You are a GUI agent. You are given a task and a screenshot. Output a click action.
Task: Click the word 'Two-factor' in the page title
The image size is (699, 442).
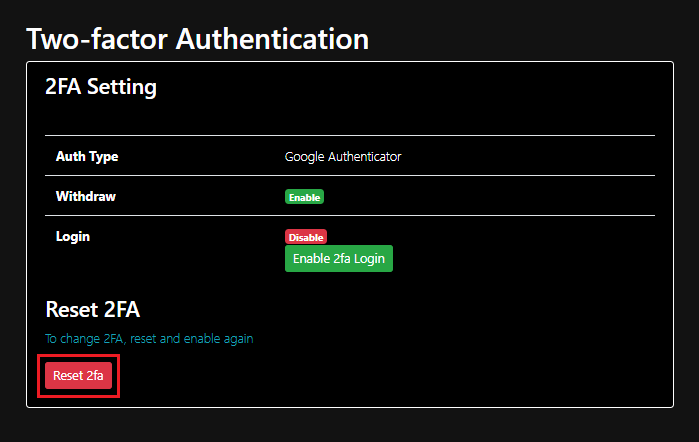(97, 39)
